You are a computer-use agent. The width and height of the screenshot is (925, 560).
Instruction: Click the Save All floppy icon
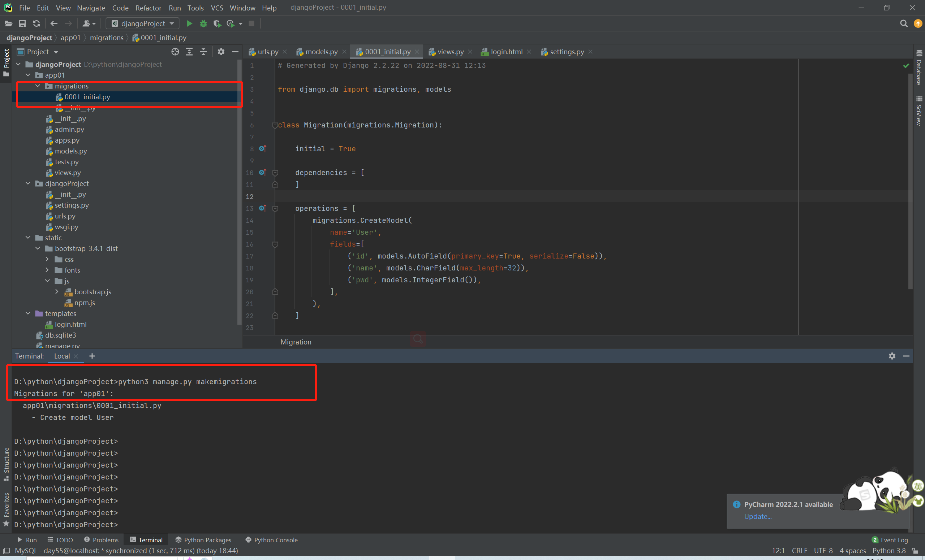22,23
